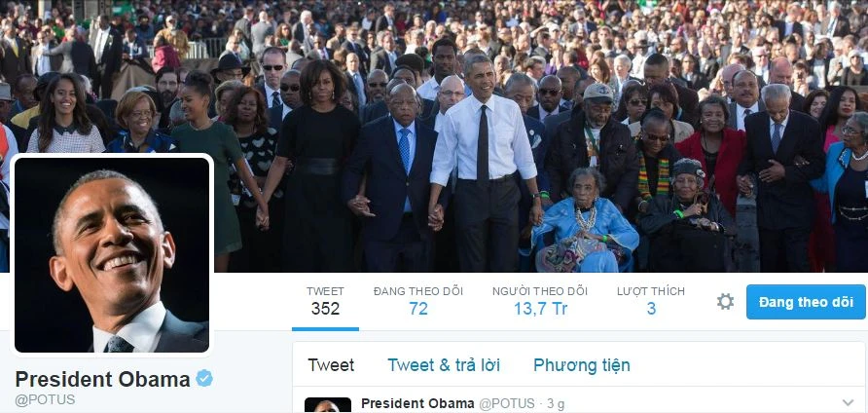Enlarge the large profile avatar photo
This screenshot has height=413, width=868.
112,254
